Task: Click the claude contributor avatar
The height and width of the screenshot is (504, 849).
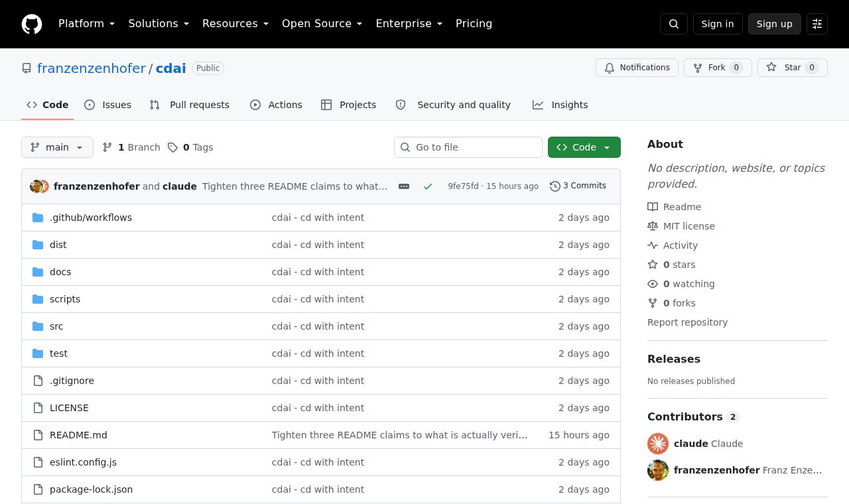Action: pos(658,444)
